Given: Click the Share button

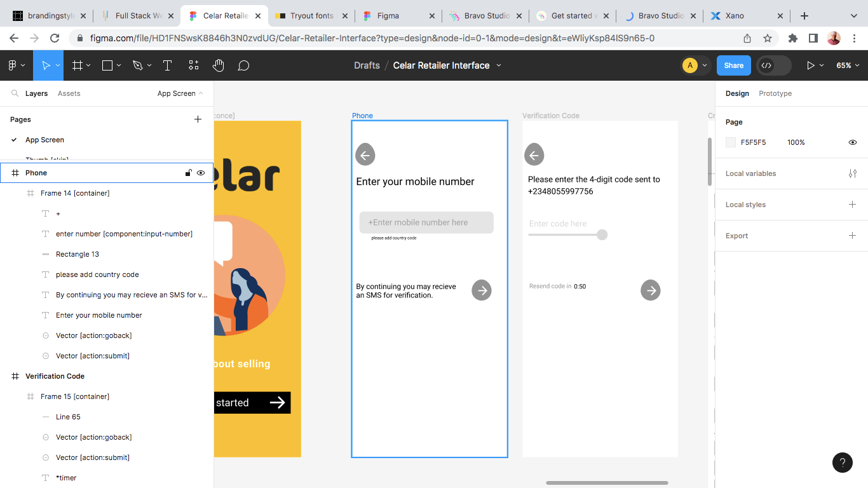Looking at the screenshot, I should click(733, 65).
